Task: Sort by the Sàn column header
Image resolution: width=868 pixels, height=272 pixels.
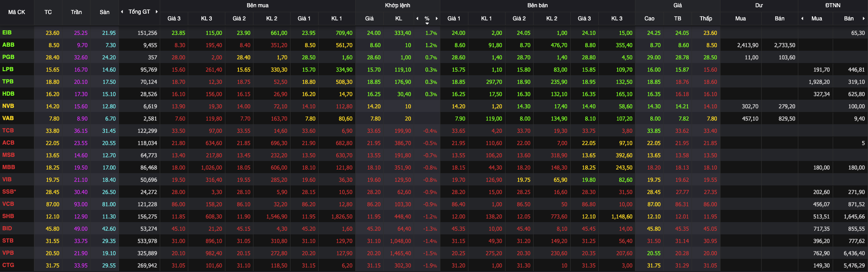Action: pos(105,12)
